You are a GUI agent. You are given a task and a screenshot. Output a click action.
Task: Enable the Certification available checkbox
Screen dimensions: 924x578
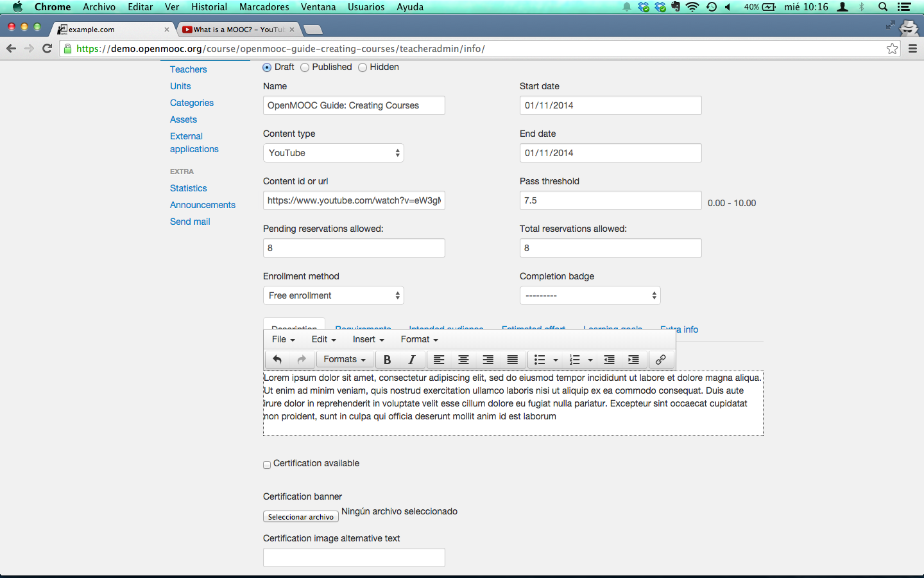(x=267, y=465)
